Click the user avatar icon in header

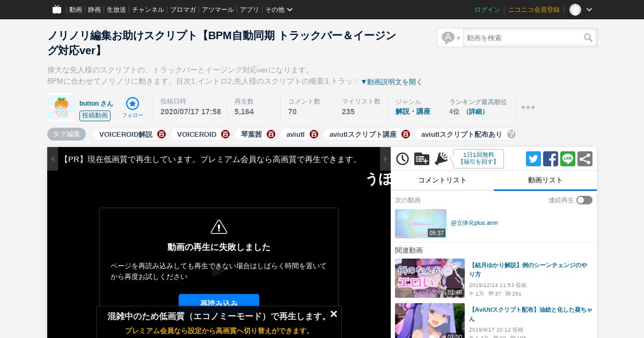point(575,10)
